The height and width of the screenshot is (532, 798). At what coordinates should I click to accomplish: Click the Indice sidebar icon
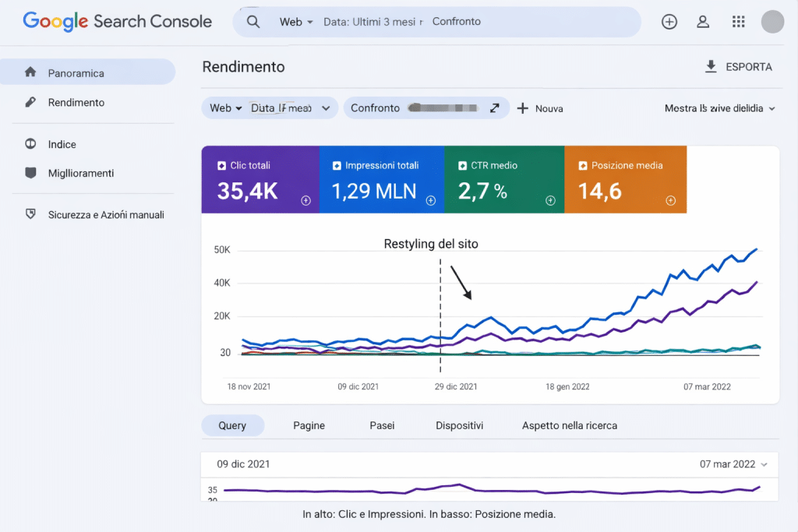[30, 144]
